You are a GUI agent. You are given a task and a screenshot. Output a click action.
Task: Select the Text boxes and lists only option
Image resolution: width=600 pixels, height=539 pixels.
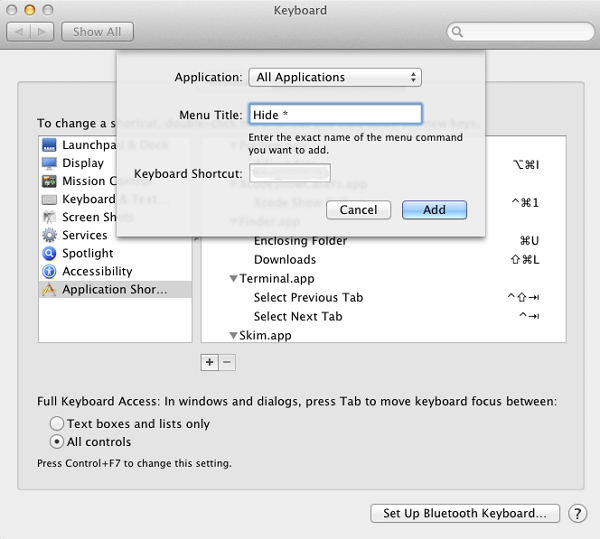(x=57, y=424)
